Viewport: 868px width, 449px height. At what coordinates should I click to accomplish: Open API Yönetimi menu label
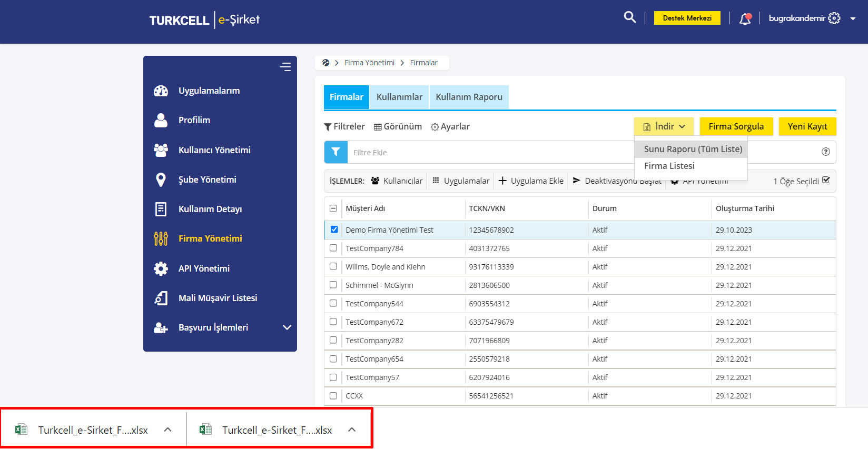pos(204,268)
